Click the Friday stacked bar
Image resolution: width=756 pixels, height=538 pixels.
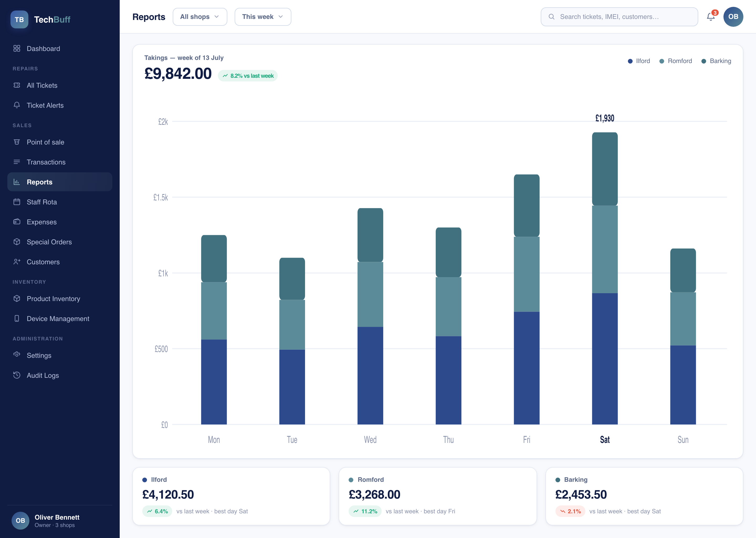(x=527, y=299)
